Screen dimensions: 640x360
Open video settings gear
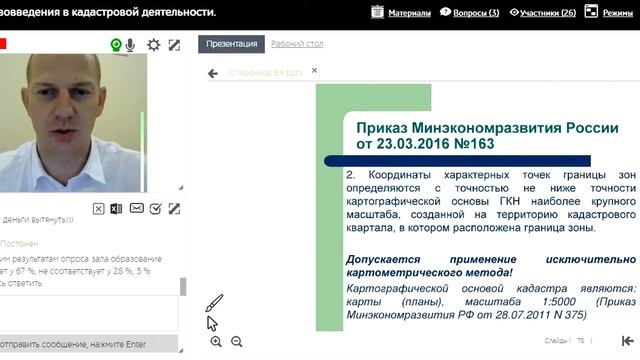pos(153,44)
